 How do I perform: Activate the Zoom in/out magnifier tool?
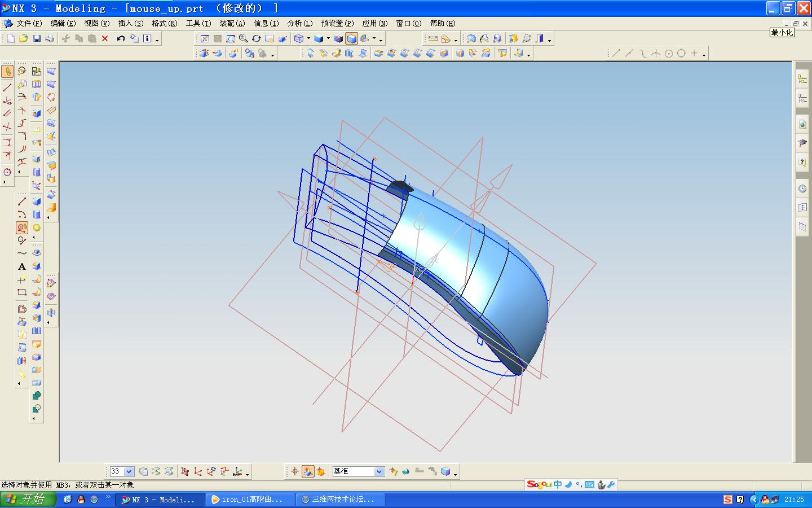[244, 38]
